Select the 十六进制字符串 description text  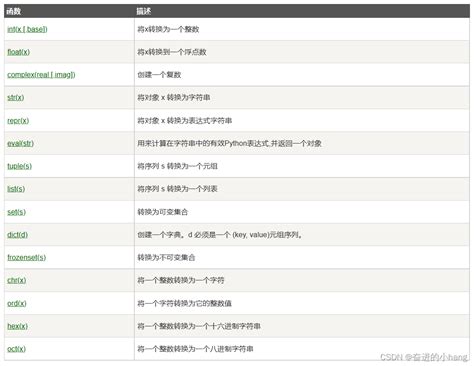(199, 326)
